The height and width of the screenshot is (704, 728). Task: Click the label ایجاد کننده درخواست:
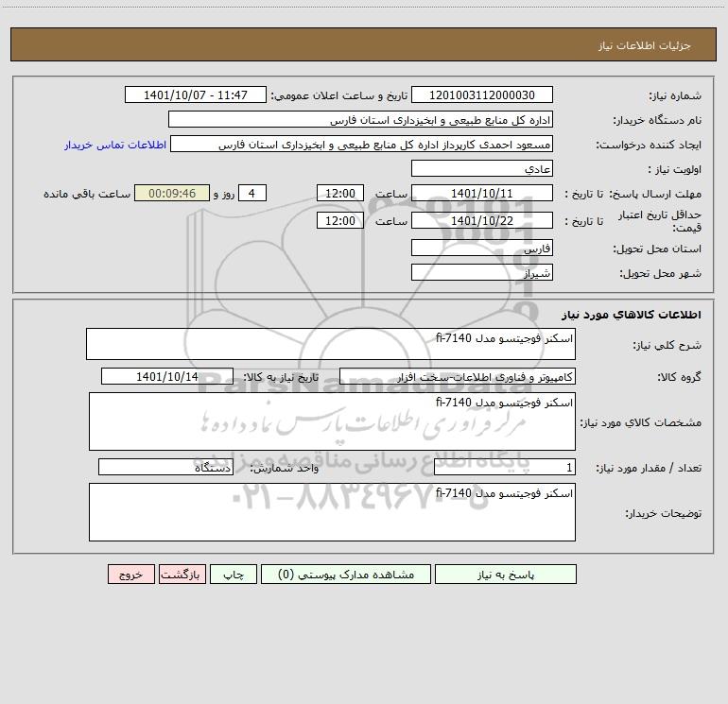(649, 145)
